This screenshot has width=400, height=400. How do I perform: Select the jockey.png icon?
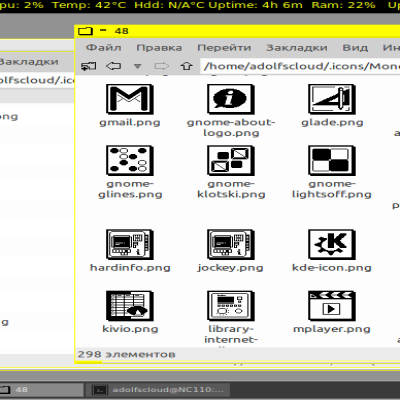[x=231, y=244]
